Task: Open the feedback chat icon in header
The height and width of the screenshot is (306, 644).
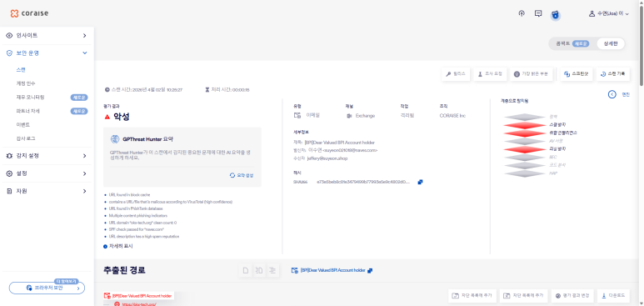Action: point(538,13)
